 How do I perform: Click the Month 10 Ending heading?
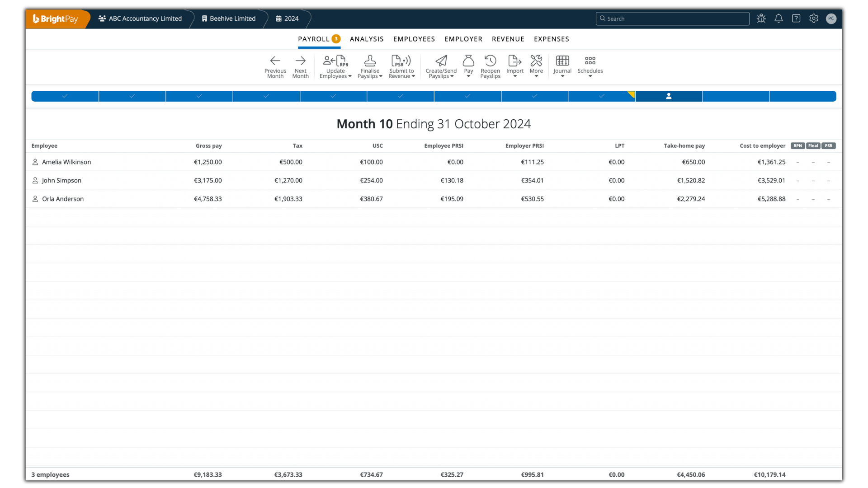(434, 124)
